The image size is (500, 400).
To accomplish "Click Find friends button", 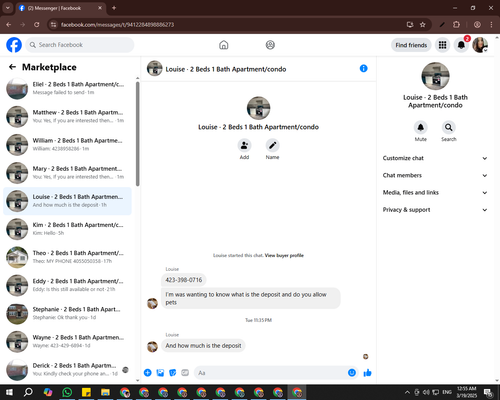I will click(x=411, y=45).
